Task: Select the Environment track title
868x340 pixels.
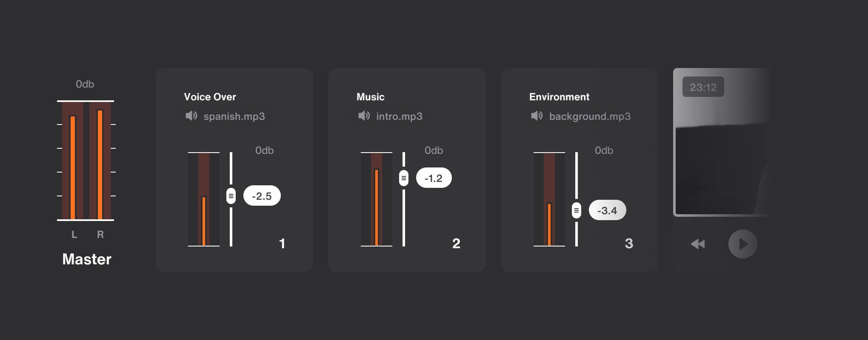Action: [x=559, y=97]
